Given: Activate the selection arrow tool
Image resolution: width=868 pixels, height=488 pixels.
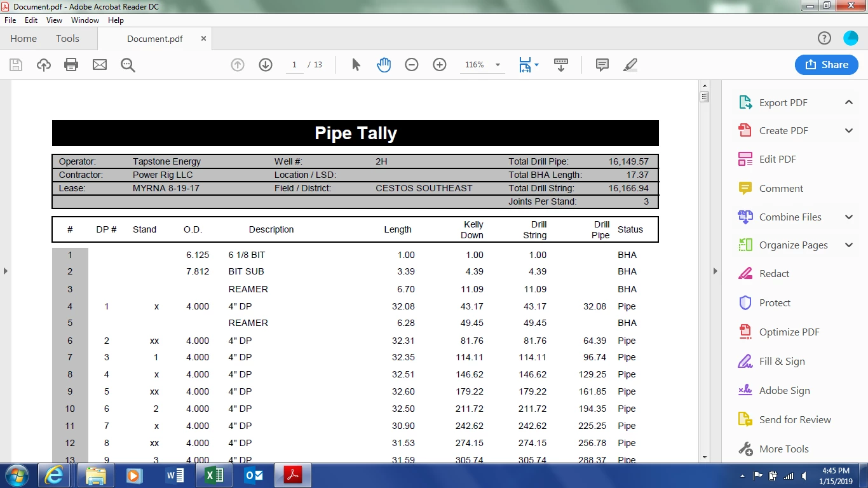Looking at the screenshot, I should 356,65.
